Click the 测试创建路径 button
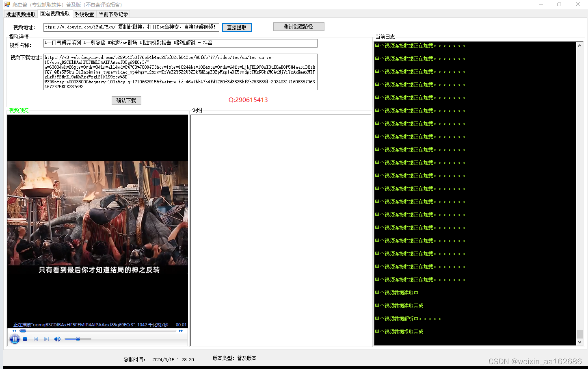Viewport: 588px width, 369px height. point(298,27)
